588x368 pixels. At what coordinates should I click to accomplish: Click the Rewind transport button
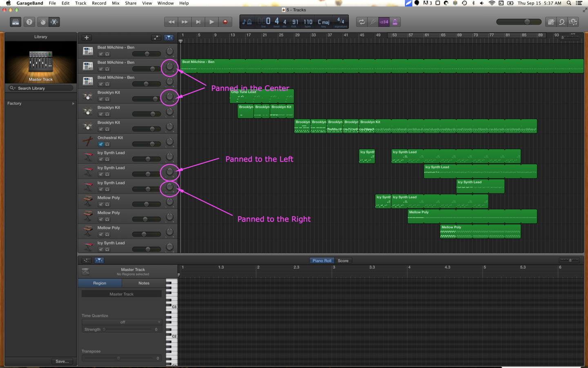171,22
